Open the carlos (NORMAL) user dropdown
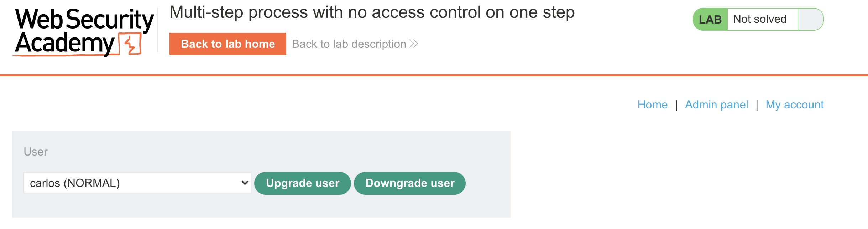The image size is (868, 229). pos(137,183)
